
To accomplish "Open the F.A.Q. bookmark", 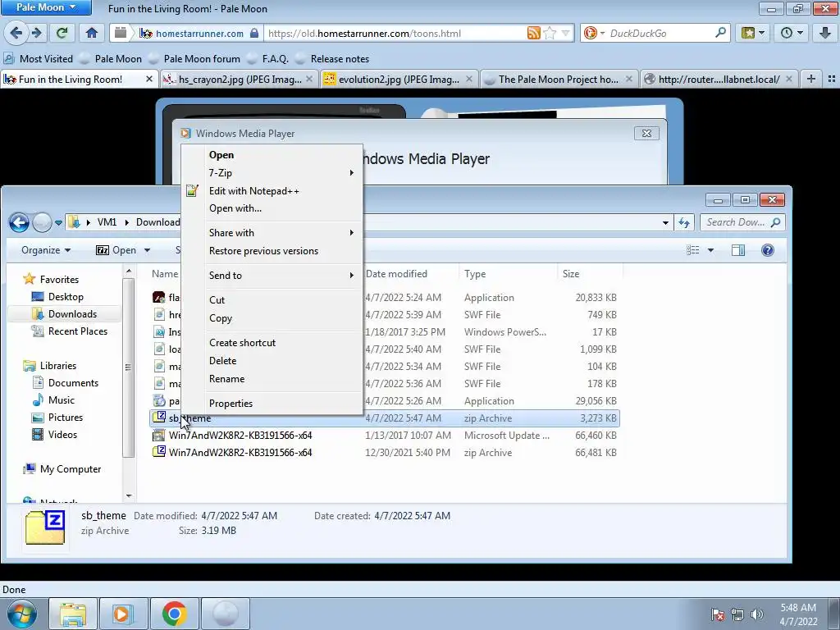I will pos(268,59).
